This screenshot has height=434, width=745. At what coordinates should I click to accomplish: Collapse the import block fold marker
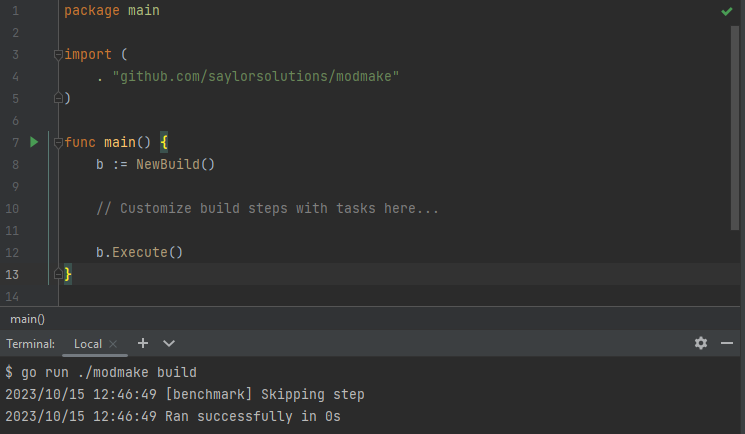(x=58, y=55)
